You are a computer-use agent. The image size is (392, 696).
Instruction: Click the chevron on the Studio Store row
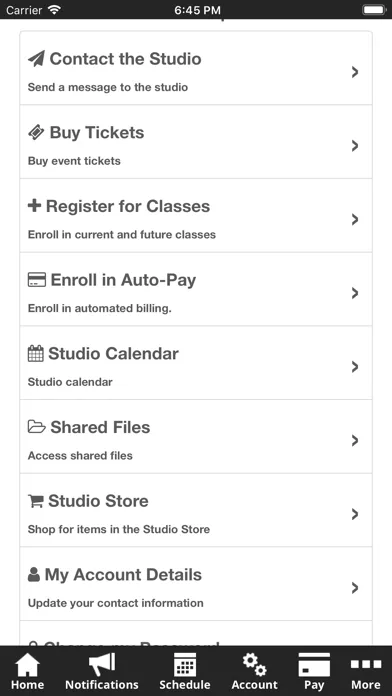pyautogui.click(x=354, y=514)
